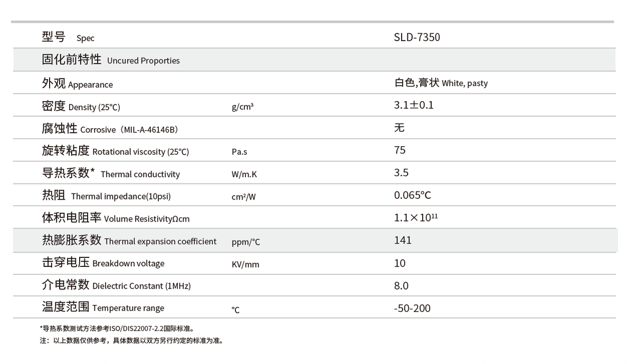Select the thermal conductivity value 3.5
The image size is (629, 364).
pos(401,173)
